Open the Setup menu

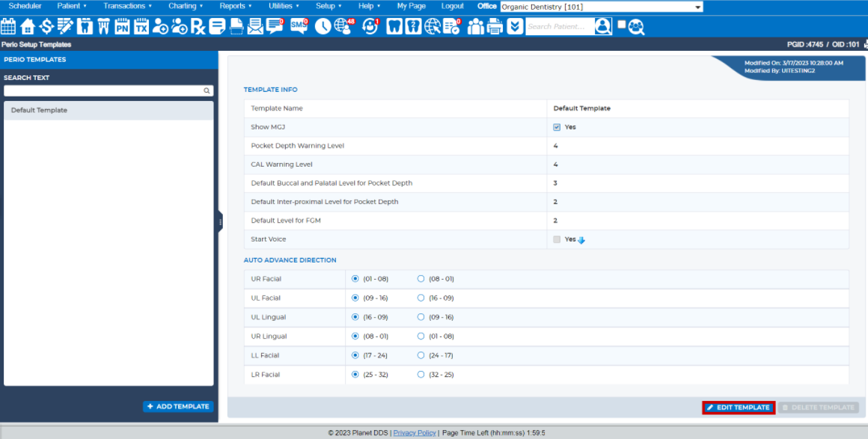pos(326,6)
